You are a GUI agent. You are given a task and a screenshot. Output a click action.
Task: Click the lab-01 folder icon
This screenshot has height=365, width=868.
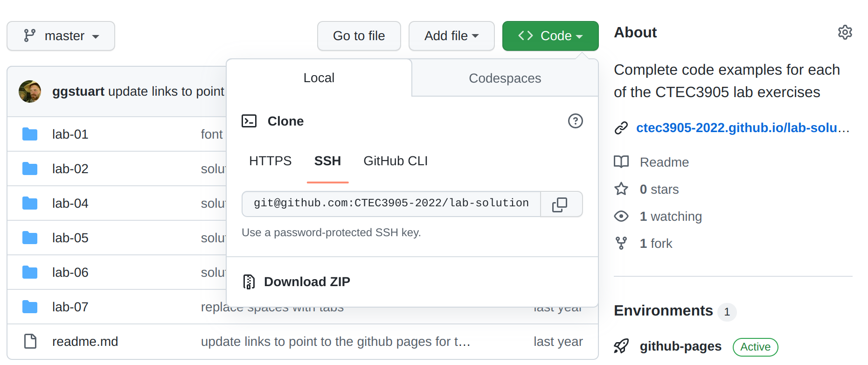point(30,134)
